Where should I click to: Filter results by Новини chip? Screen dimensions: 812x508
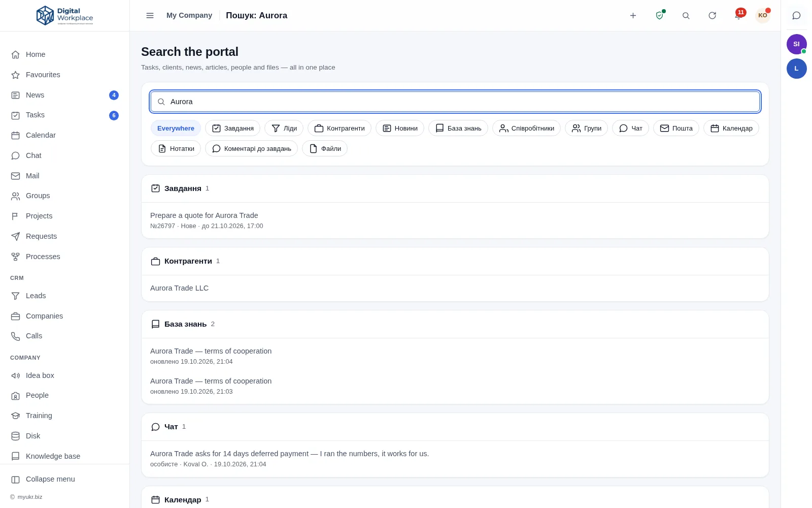point(400,129)
